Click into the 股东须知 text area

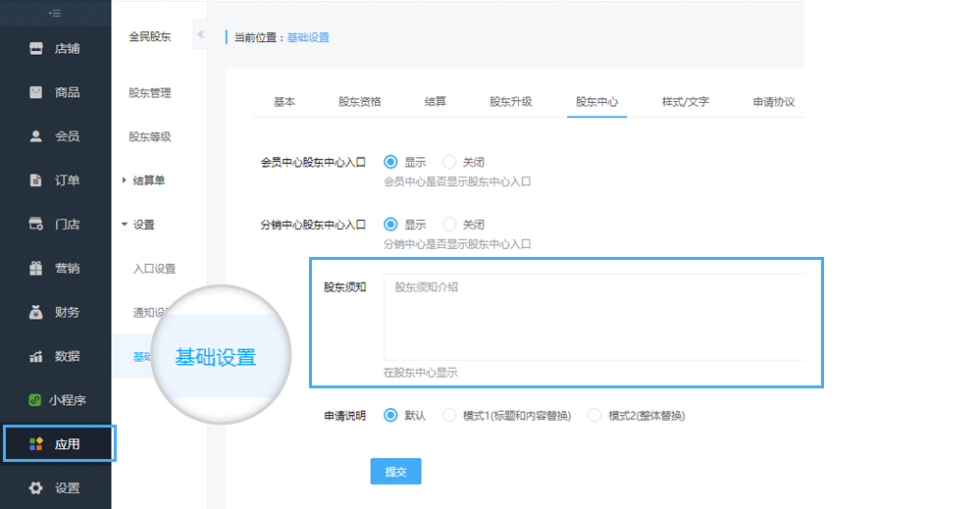(x=593, y=317)
